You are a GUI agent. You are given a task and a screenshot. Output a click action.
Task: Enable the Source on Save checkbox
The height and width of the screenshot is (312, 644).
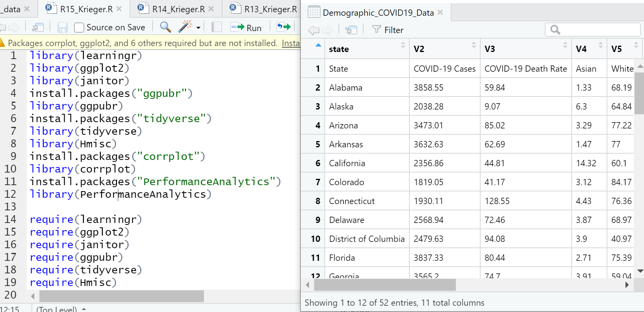pos(79,28)
